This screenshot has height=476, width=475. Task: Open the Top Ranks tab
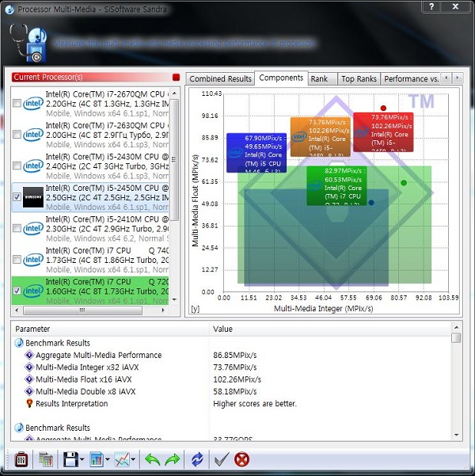click(x=359, y=78)
